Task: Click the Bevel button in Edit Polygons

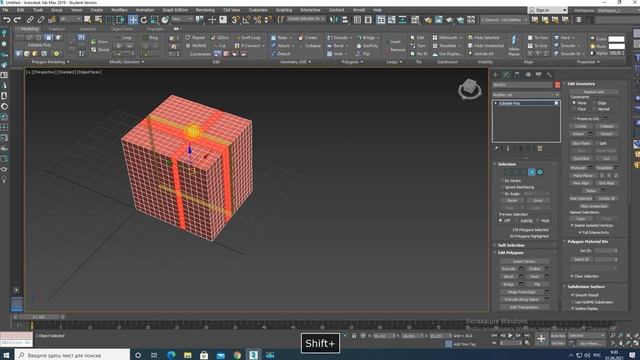Action: [509, 277]
